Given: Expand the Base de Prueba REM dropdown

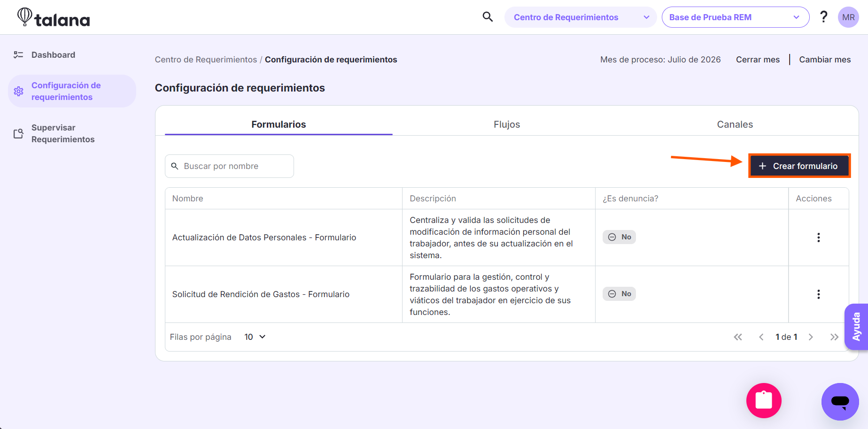Looking at the screenshot, I should (735, 17).
